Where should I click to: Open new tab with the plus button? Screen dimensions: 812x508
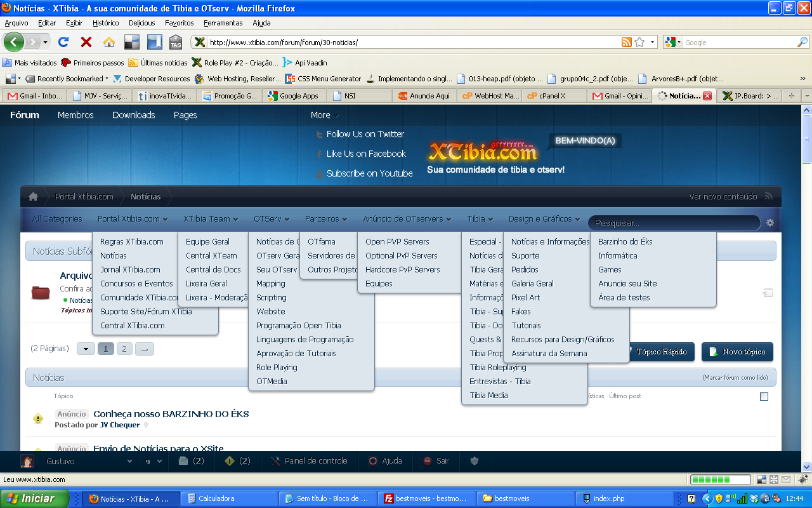coord(791,96)
